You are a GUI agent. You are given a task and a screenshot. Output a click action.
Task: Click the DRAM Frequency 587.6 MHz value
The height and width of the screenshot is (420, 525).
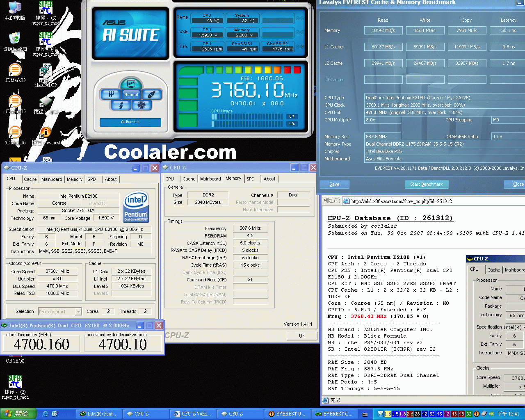pyautogui.click(x=250, y=228)
